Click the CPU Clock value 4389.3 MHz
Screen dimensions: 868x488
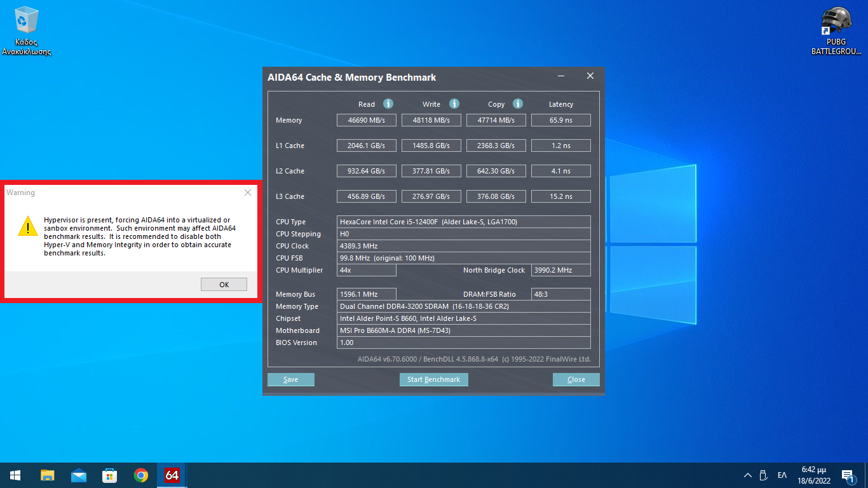coord(464,246)
